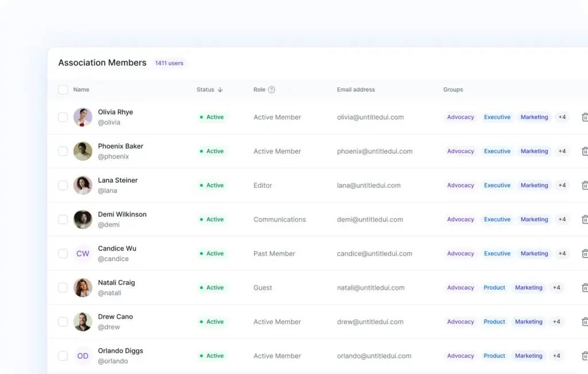
Task: Click Phoenix Baker's name
Action: click(x=121, y=146)
